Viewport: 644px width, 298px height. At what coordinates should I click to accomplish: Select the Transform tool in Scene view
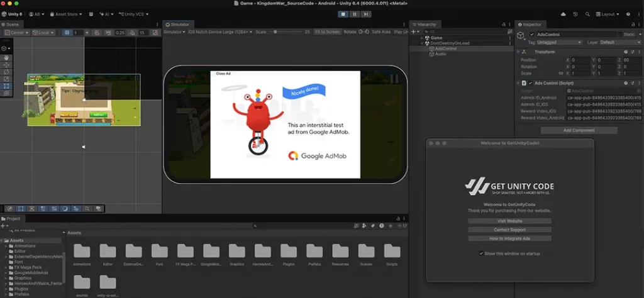6,93
